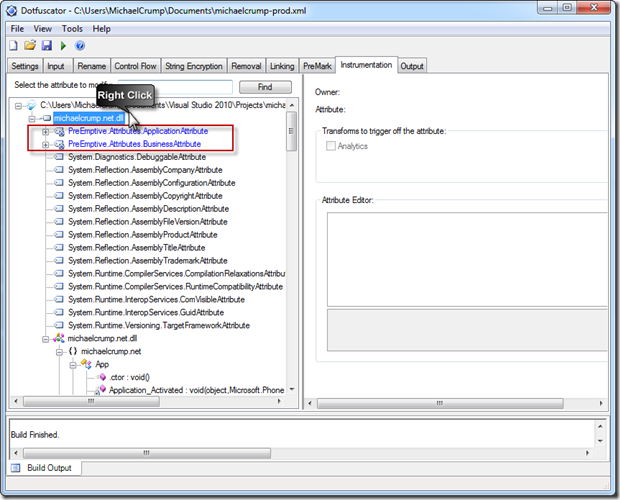Viewport: 620px width, 500px height.
Task: Select System.Reflection.AssemblyProductAttribute row
Action: pos(143,235)
